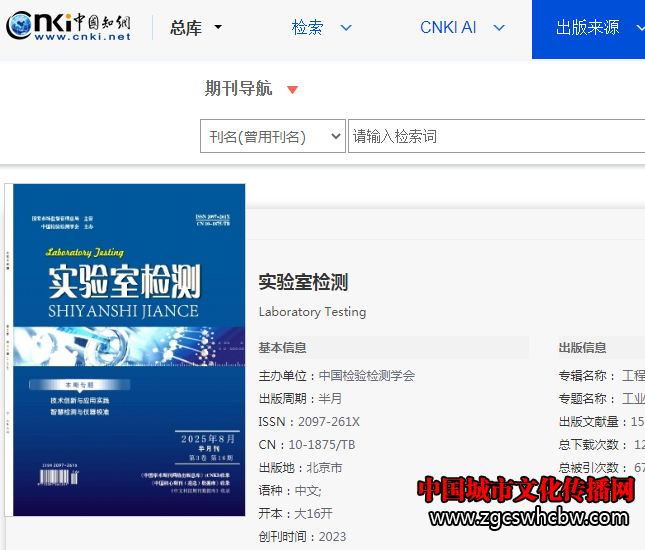The width and height of the screenshot is (645, 550).
Task: Click the CNKI 中国知网 logo
Action: (x=69, y=27)
